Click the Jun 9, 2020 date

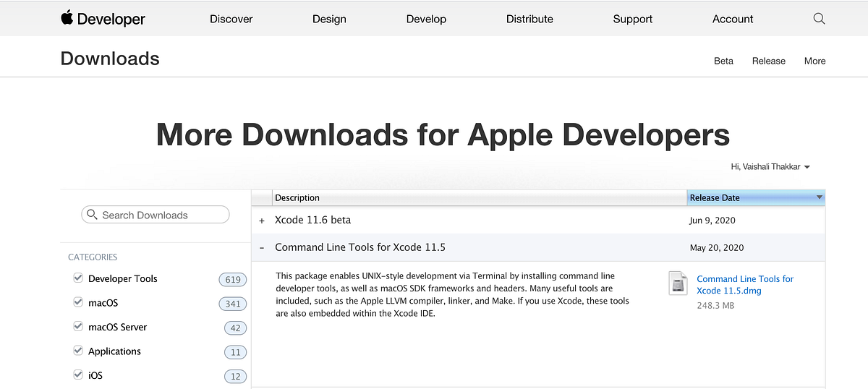(712, 221)
